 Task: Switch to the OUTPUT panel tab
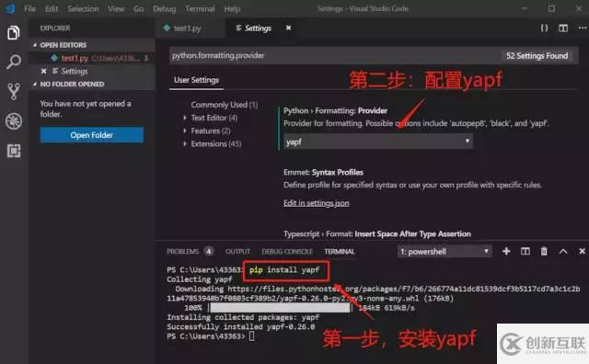[x=237, y=252]
